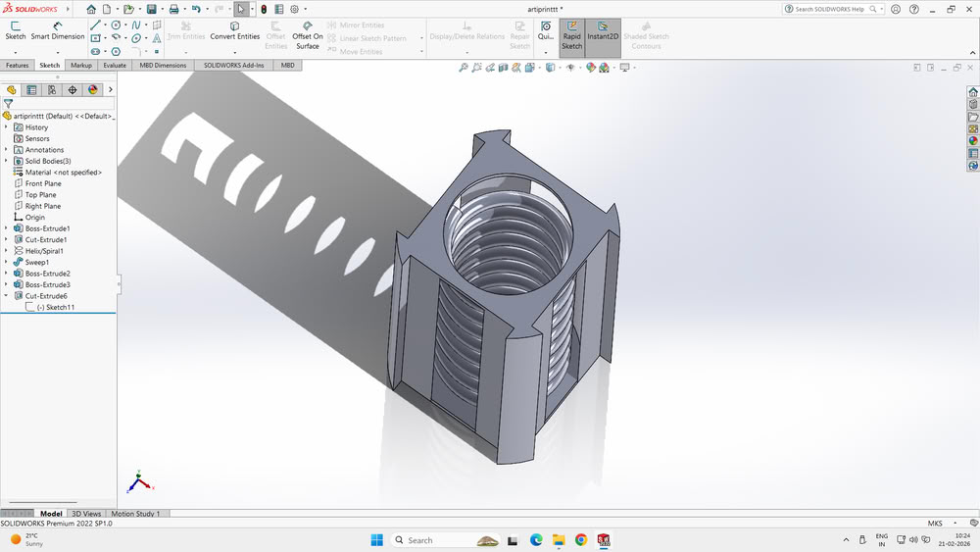Select the Line sketch tool
Screen dimensions: 980x552
[x=95, y=25]
